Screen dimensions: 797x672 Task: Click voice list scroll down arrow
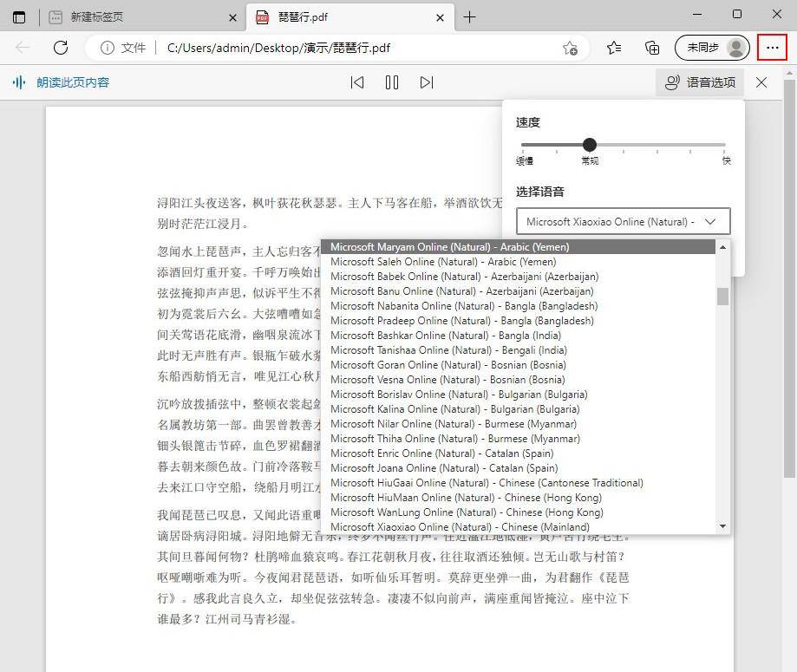click(x=722, y=526)
